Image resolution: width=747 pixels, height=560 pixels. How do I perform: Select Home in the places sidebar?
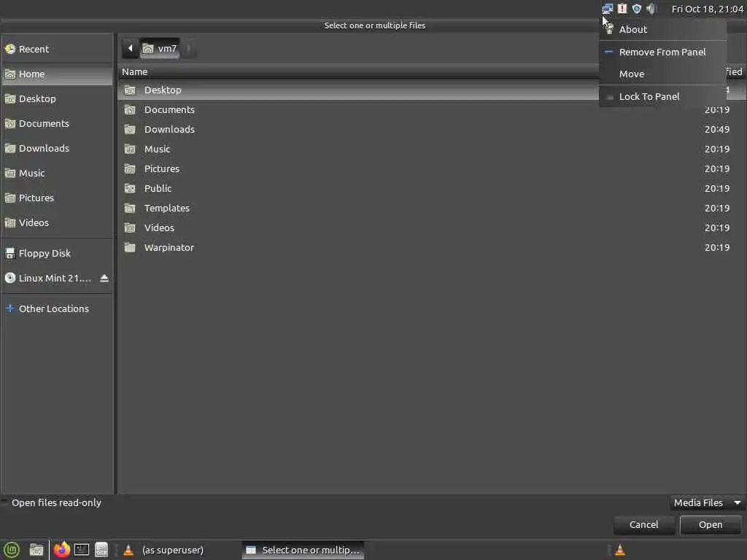point(57,74)
